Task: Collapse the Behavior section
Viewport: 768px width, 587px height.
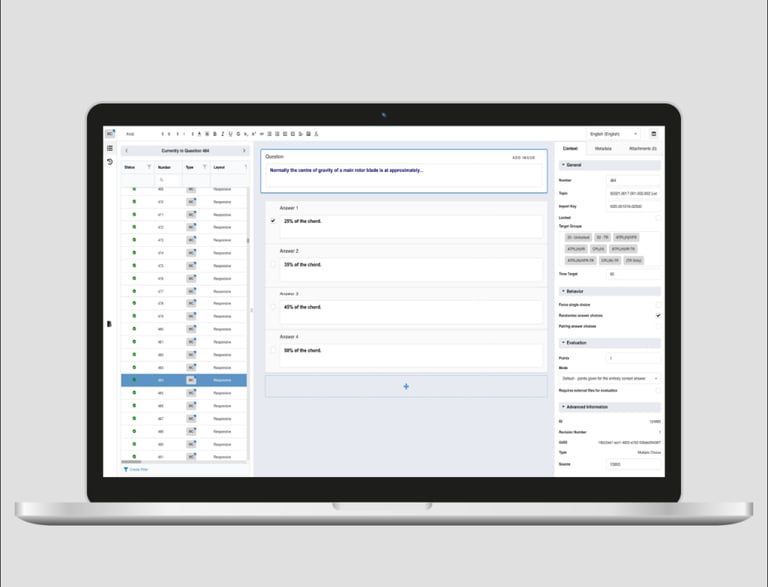Action: pos(610,291)
